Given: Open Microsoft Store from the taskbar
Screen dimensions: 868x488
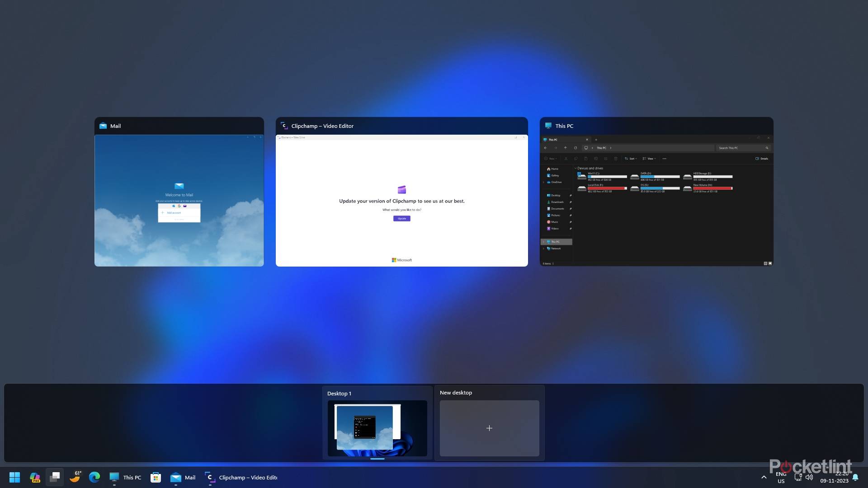Looking at the screenshot, I should tap(156, 477).
